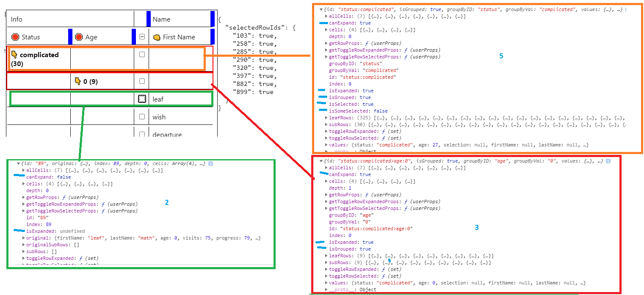This screenshot has width=644, height=295.
Task: Check the checkbox on the wish row
Action: pos(141,117)
